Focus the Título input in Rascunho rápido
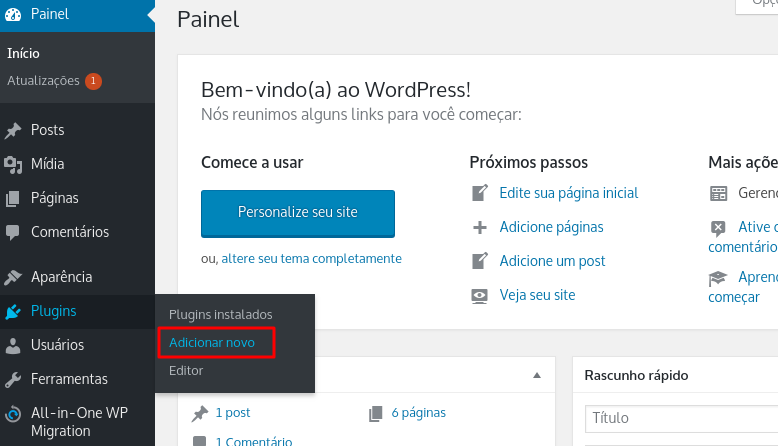The height and width of the screenshot is (446, 778). pos(681,419)
